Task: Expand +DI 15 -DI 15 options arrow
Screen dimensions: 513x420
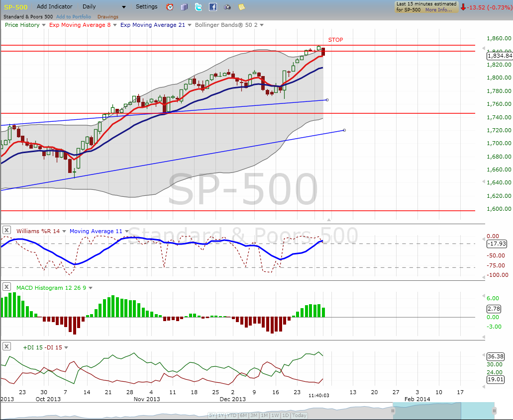Action: [66, 348]
